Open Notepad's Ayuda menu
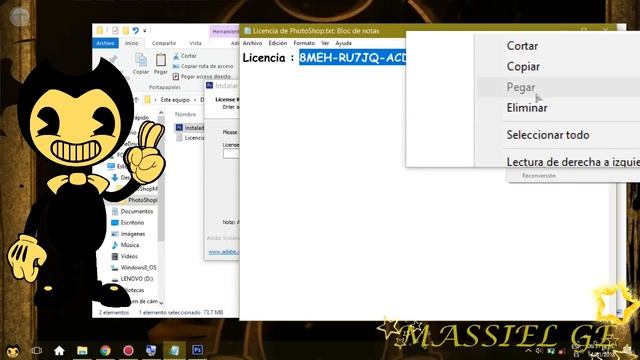This screenshot has height=360, width=640. (343, 43)
